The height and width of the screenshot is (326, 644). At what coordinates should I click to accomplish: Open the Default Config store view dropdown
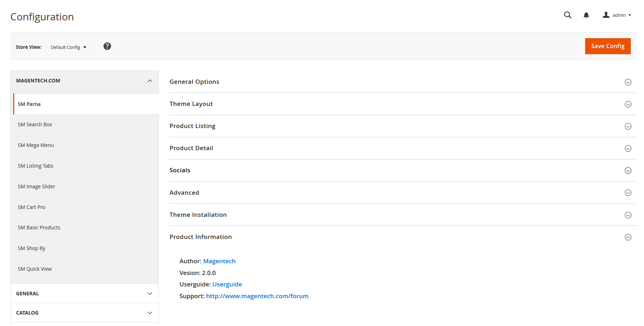[68, 47]
